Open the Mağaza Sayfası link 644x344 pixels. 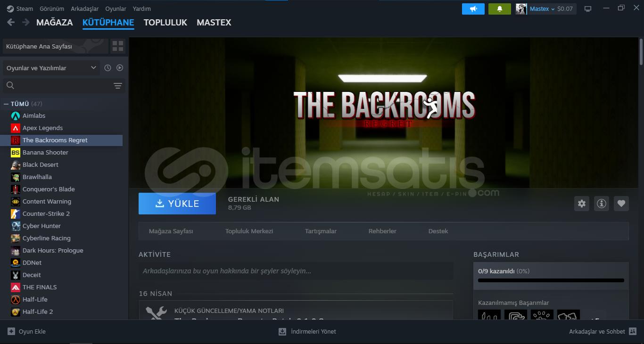pyautogui.click(x=171, y=231)
